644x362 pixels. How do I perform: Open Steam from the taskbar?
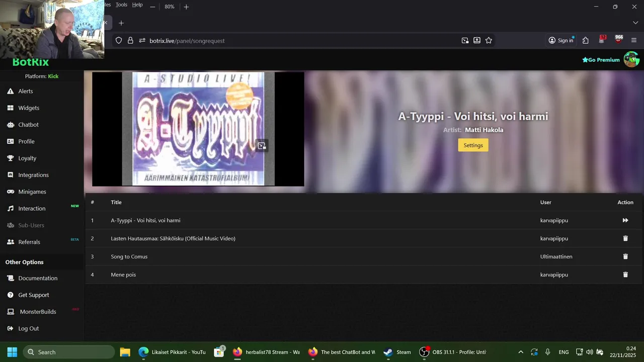point(397,352)
